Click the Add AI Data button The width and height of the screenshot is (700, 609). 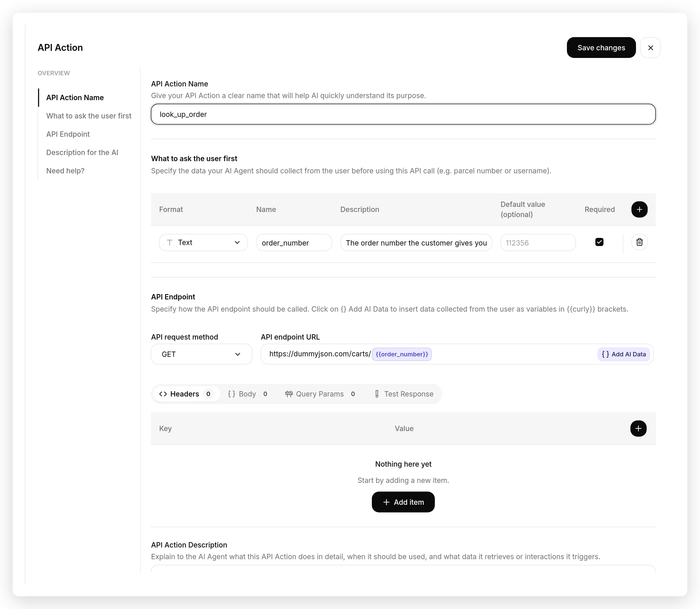click(624, 354)
